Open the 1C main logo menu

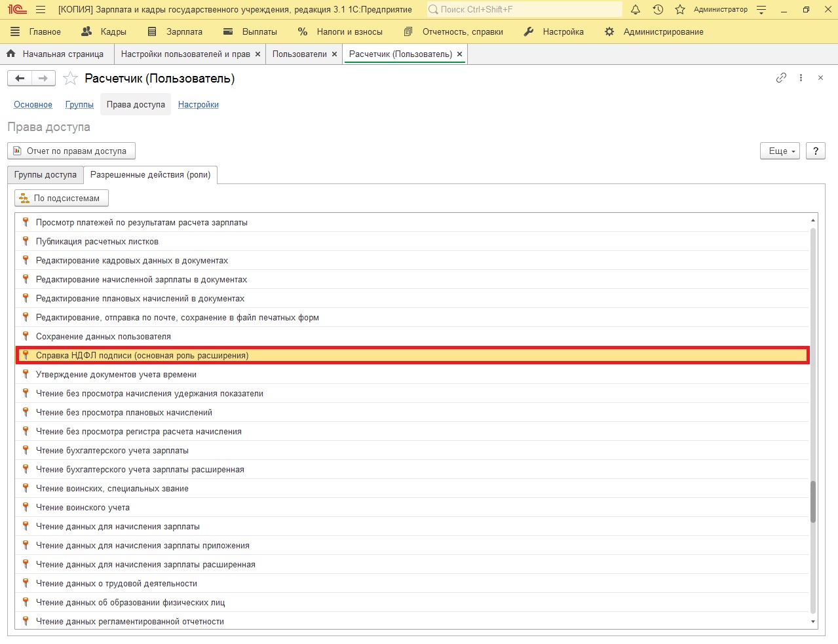point(17,9)
